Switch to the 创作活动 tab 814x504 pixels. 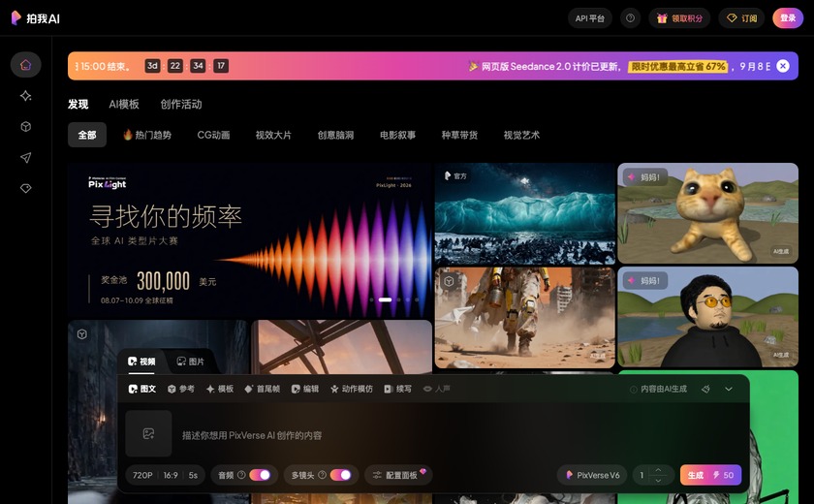[x=180, y=105]
